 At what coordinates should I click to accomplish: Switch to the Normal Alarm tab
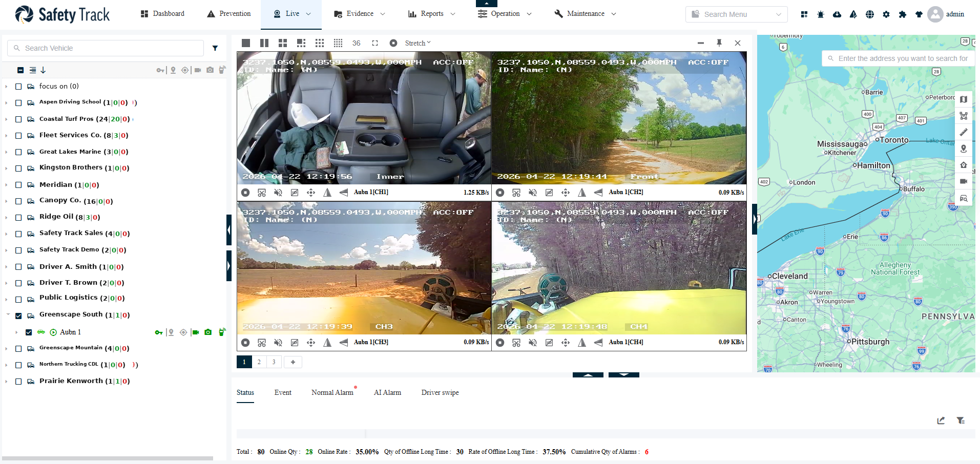click(x=332, y=393)
